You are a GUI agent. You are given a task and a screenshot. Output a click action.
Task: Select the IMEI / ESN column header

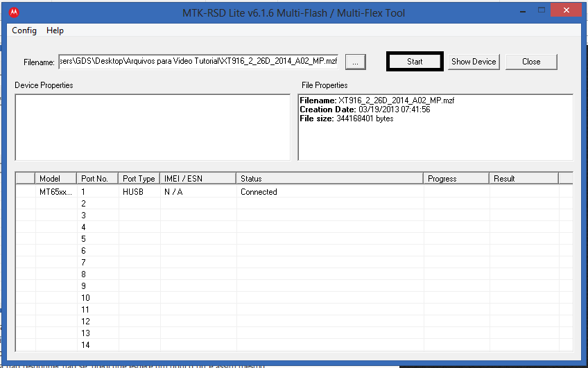point(198,178)
